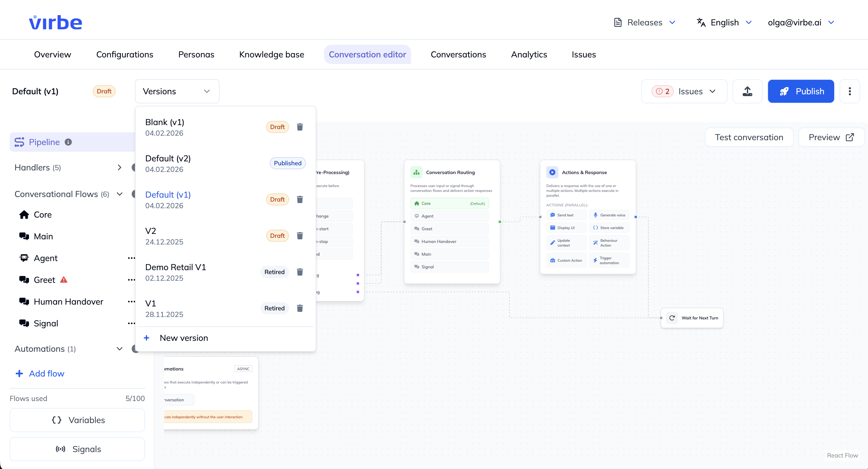Screen dimensions: 868x469
Task: Click the virbe logo
Action: click(x=56, y=22)
